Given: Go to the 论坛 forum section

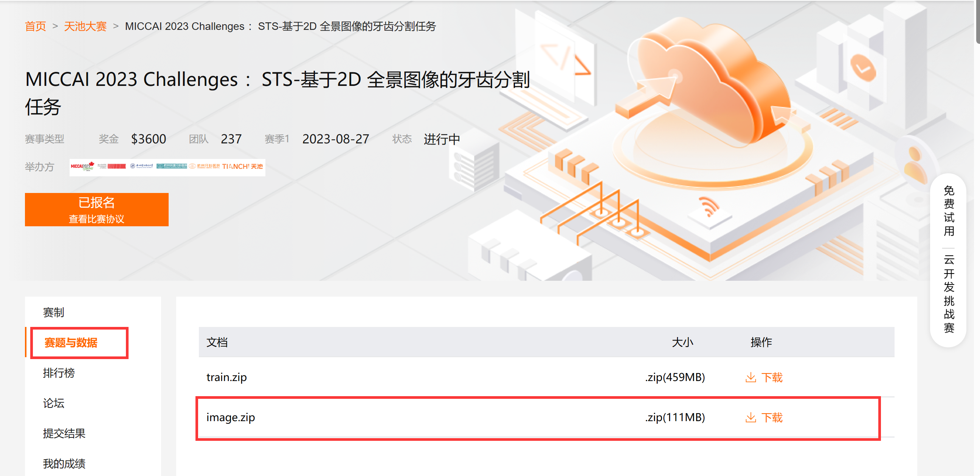Looking at the screenshot, I should 54,403.
